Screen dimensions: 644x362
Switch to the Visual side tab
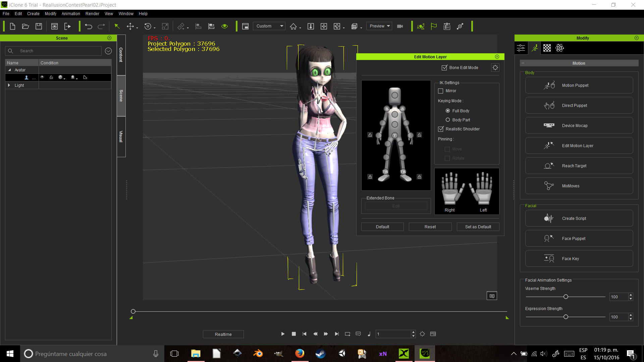tap(121, 136)
